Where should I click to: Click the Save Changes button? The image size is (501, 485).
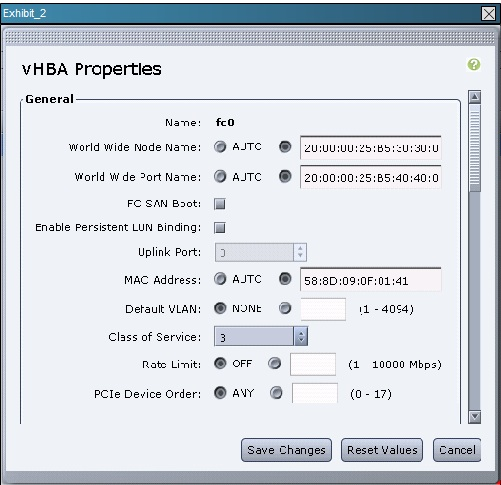tap(286, 450)
